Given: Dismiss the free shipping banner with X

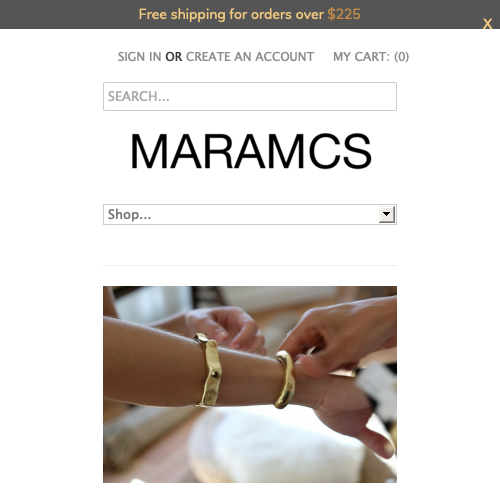Looking at the screenshot, I should (x=487, y=24).
